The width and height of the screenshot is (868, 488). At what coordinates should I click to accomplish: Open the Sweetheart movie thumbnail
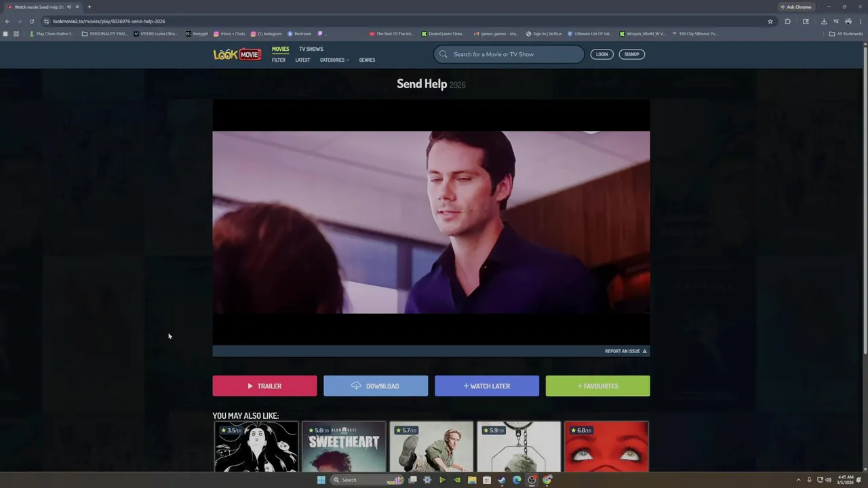pyautogui.click(x=344, y=447)
